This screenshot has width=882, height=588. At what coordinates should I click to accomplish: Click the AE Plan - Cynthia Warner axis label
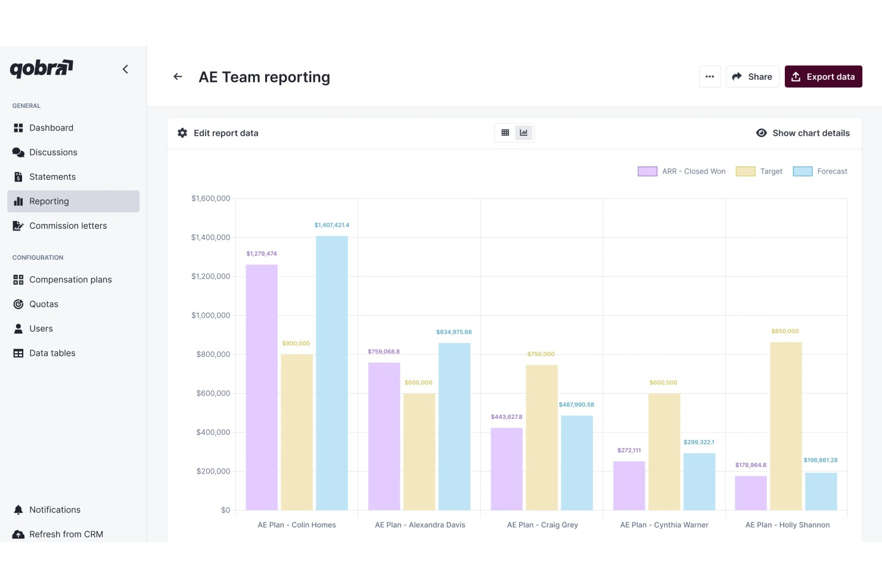[664, 525]
